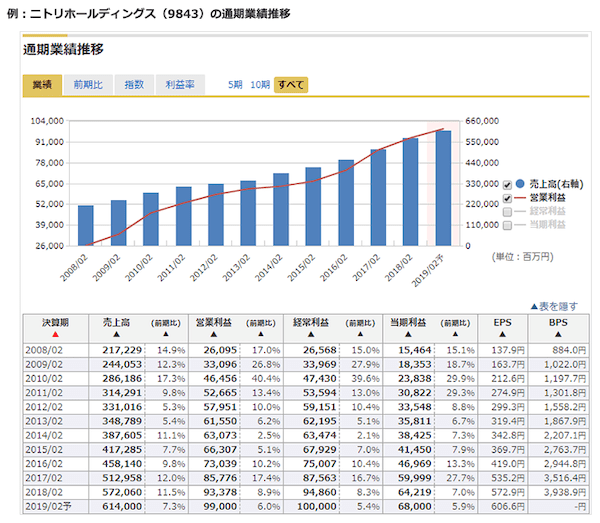Click the 606.6円 EPS cell

[508, 507]
